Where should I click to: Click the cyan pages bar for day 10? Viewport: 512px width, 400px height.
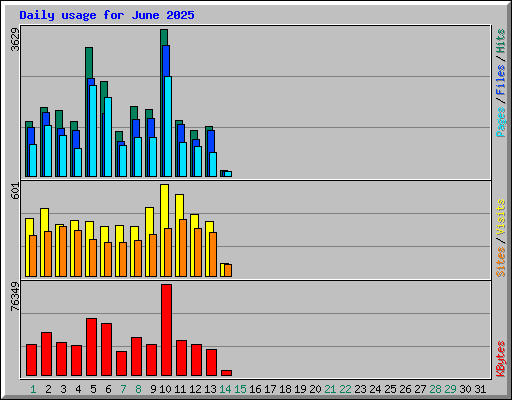click(x=168, y=126)
